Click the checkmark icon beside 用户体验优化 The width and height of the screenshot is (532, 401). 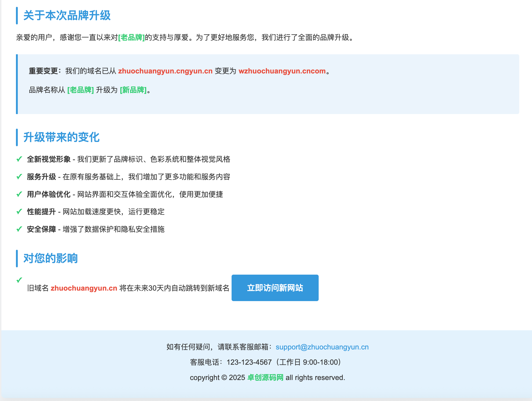[x=19, y=194]
